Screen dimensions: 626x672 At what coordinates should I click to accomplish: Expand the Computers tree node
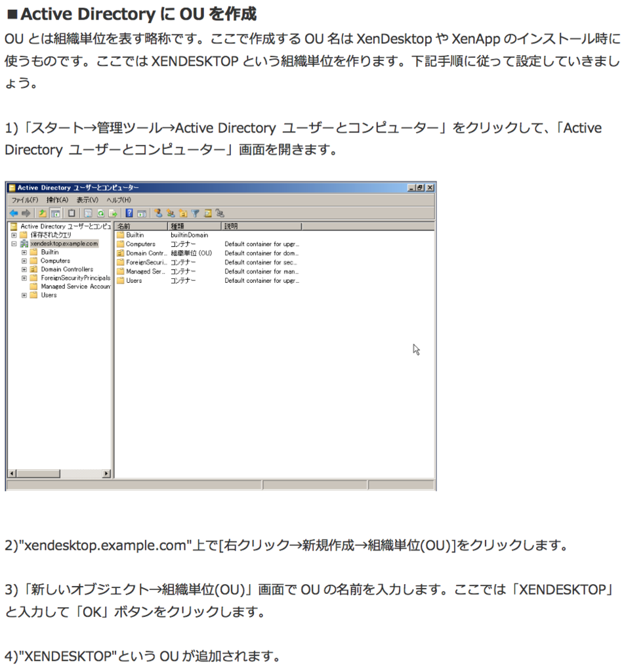coord(24,261)
